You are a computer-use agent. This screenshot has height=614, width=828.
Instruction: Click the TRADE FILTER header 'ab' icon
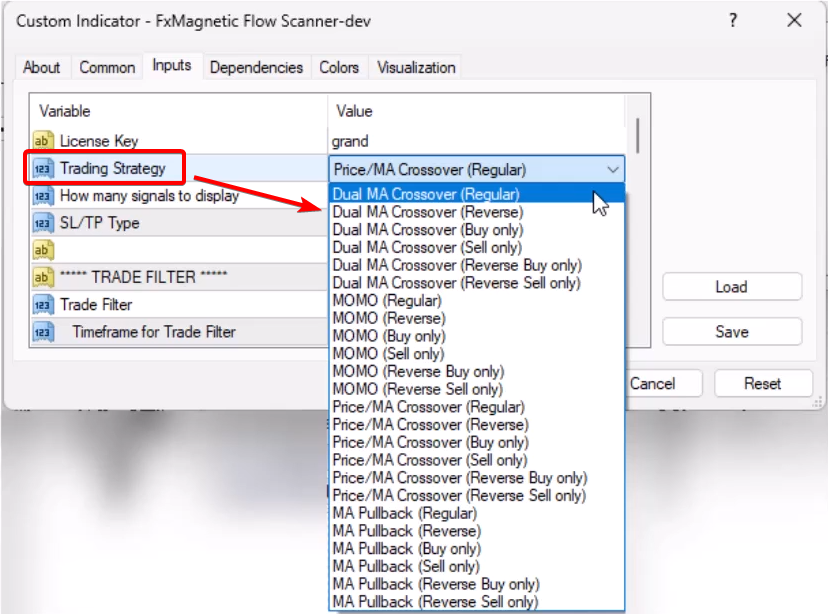[x=43, y=277]
